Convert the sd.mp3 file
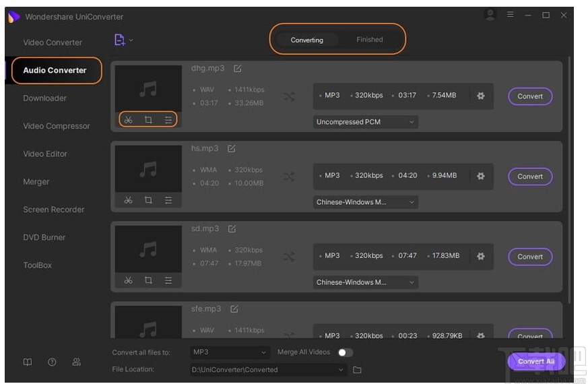Image resolution: width=588 pixels, height=384 pixels. pos(530,257)
